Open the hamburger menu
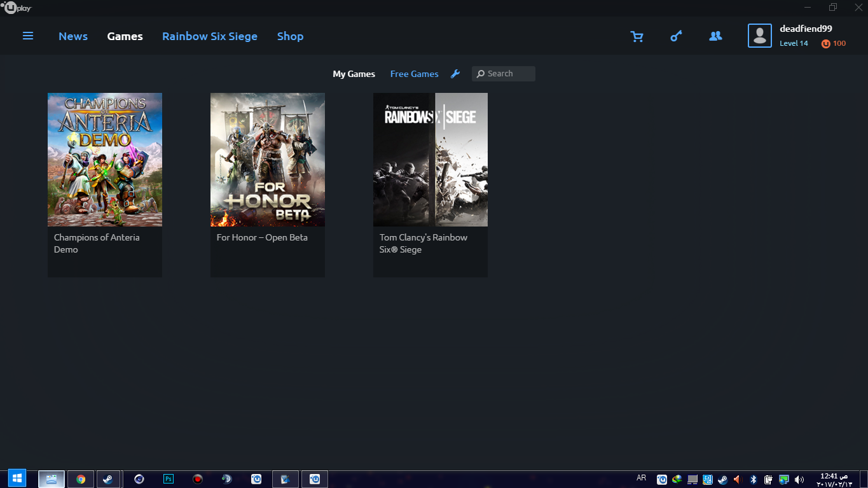 28,36
